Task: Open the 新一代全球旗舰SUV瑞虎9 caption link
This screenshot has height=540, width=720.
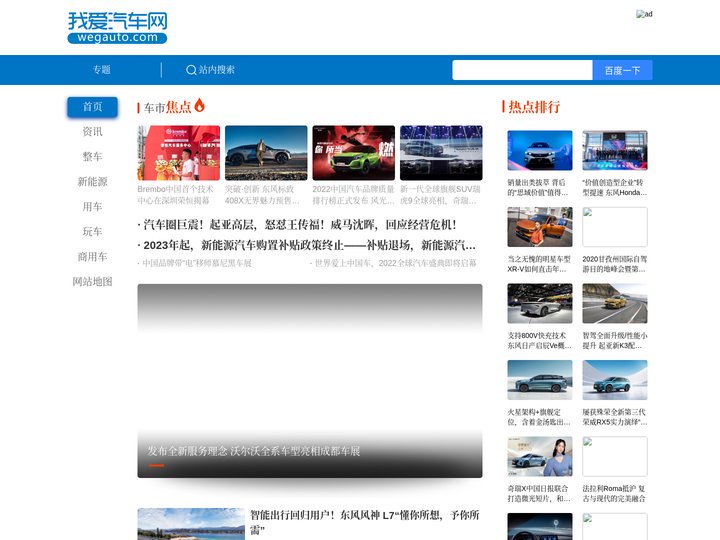Action: tap(440, 195)
